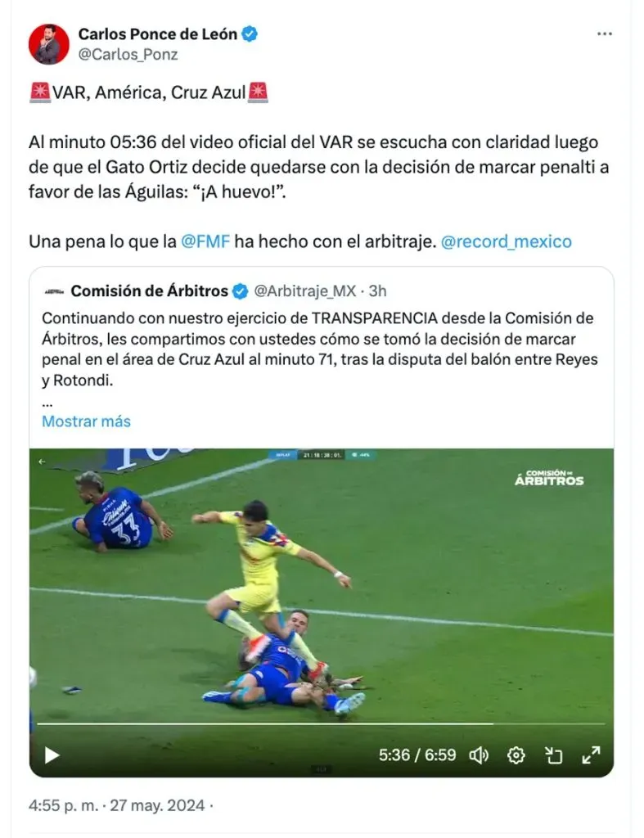Toggle picture-in-picture mode for the video

click(x=554, y=755)
